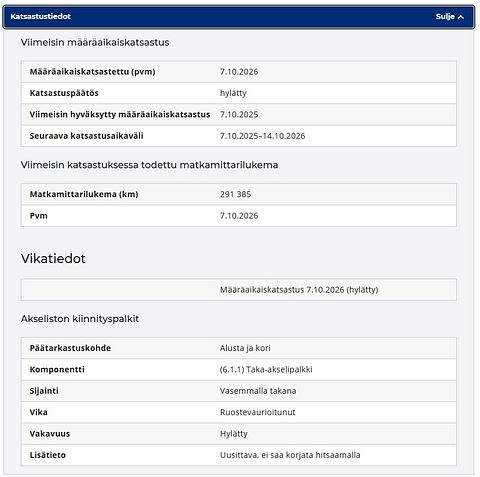Select the date 7.10.2025
This screenshot has height=477, width=480.
coord(239,114)
